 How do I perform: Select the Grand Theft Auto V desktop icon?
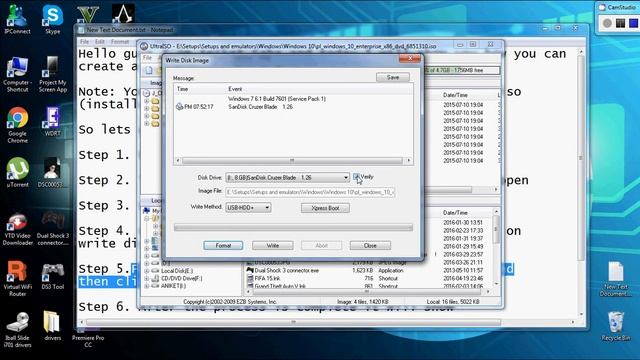(88, 14)
